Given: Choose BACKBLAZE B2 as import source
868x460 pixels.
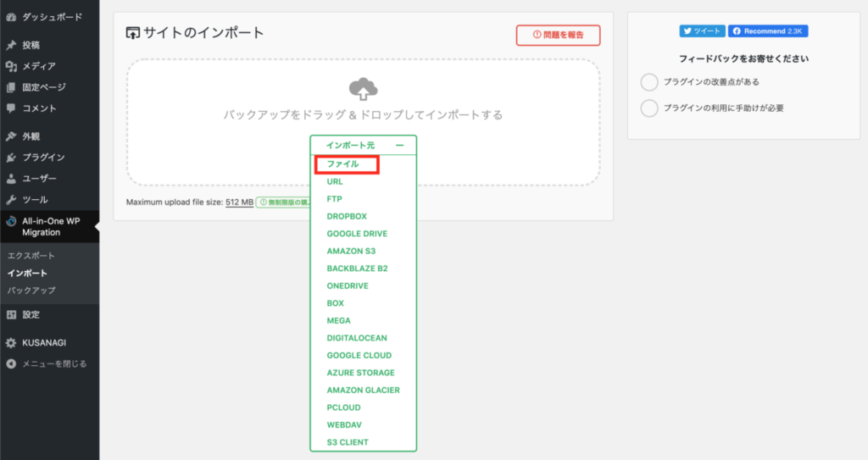Looking at the screenshot, I should (357, 269).
